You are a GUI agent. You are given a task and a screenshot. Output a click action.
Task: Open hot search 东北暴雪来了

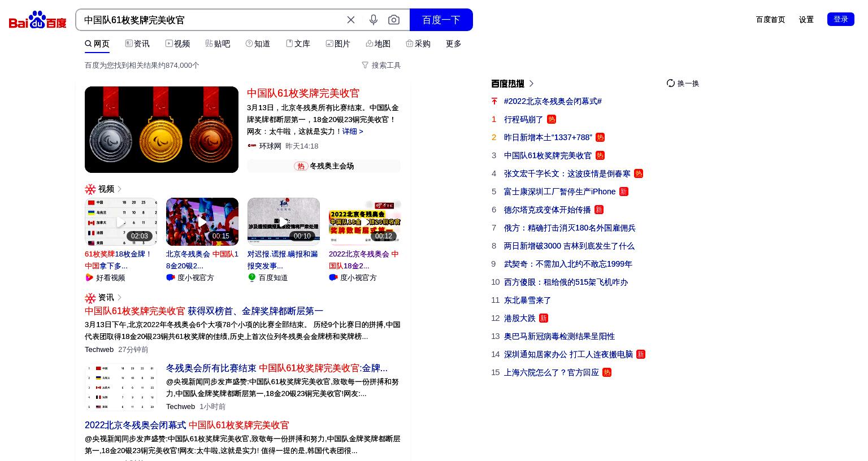(x=527, y=300)
